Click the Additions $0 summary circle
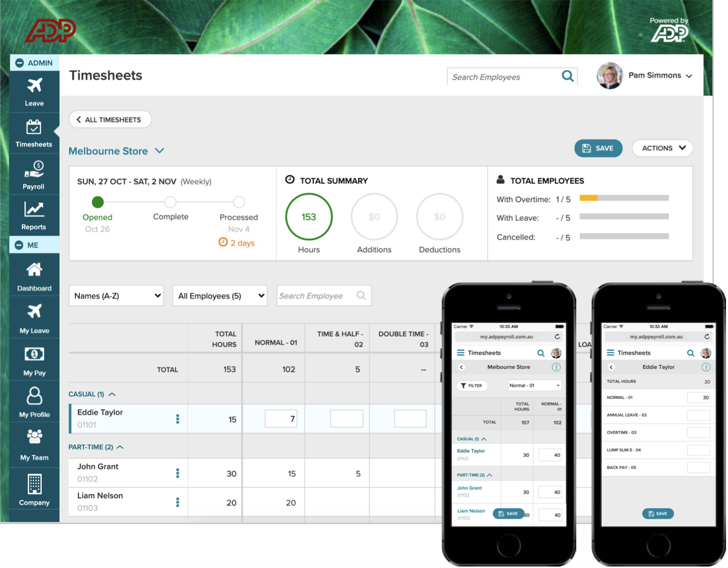The width and height of the screenshot is (728, 568). pos(374,217)
